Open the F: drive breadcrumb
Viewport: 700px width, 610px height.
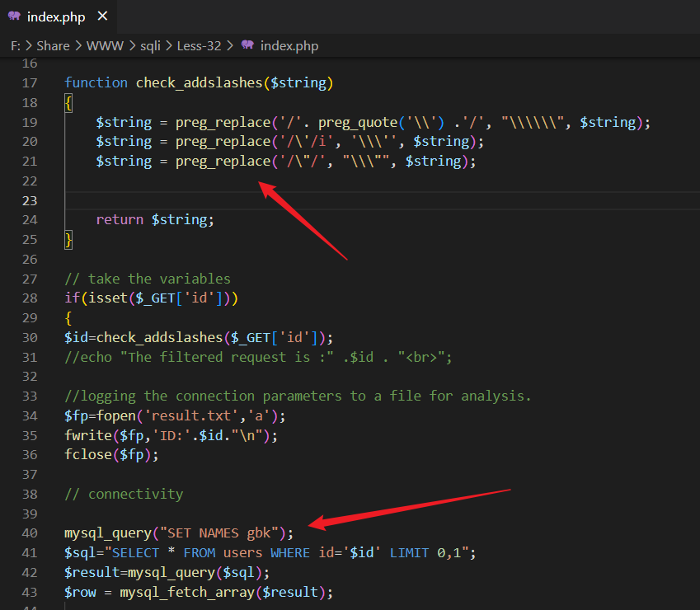point(15,45)
